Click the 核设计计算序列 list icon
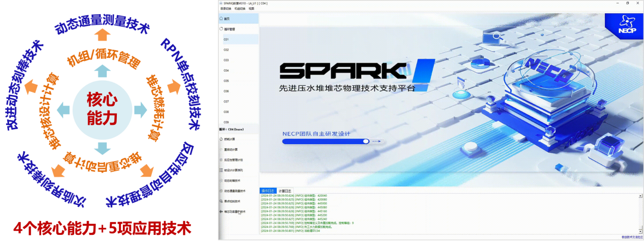This screenshot has width=644, height=246. (221, 170)
